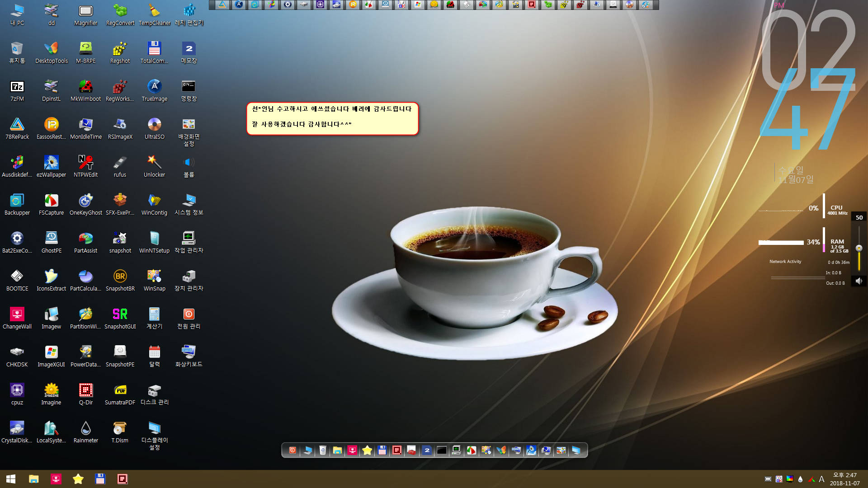This screenshot has height=488, width=868.
Task: Click the volume slider knob widget
Action: coord(859,248)
